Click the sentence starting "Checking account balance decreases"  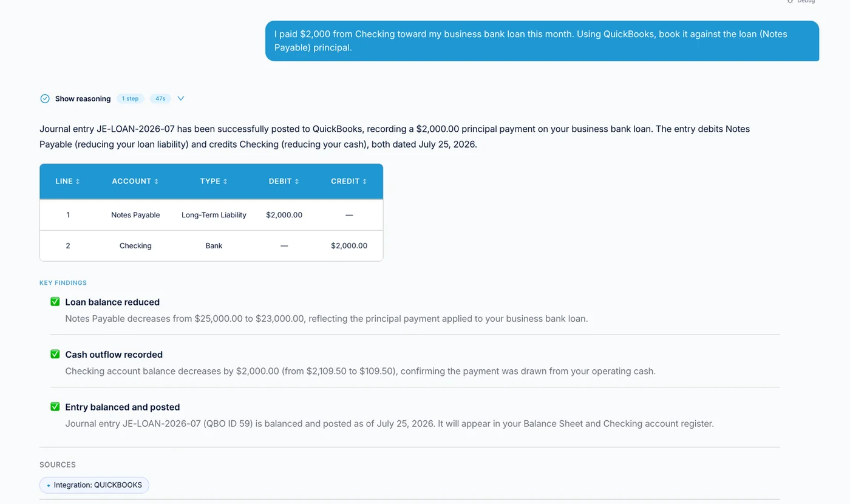click(x=360, y=371)
